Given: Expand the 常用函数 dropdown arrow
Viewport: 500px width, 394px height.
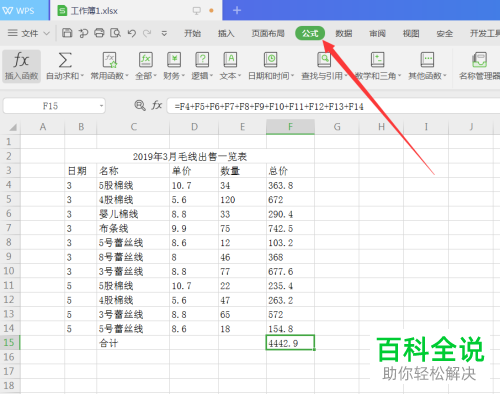Looking at the screenshot, I should click(127, 76).
